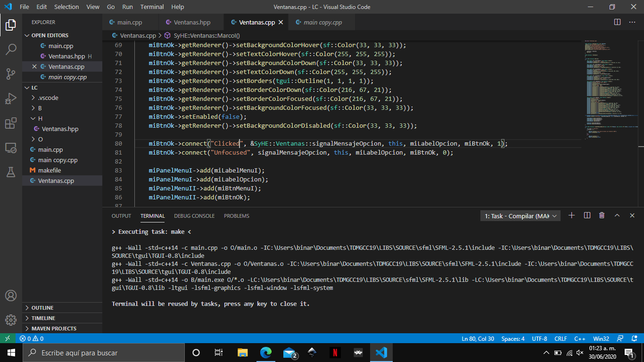Change the UTF-8 file encoding
Image resolution: width=644 pixels, height=362 pixels.
[539, 338]
